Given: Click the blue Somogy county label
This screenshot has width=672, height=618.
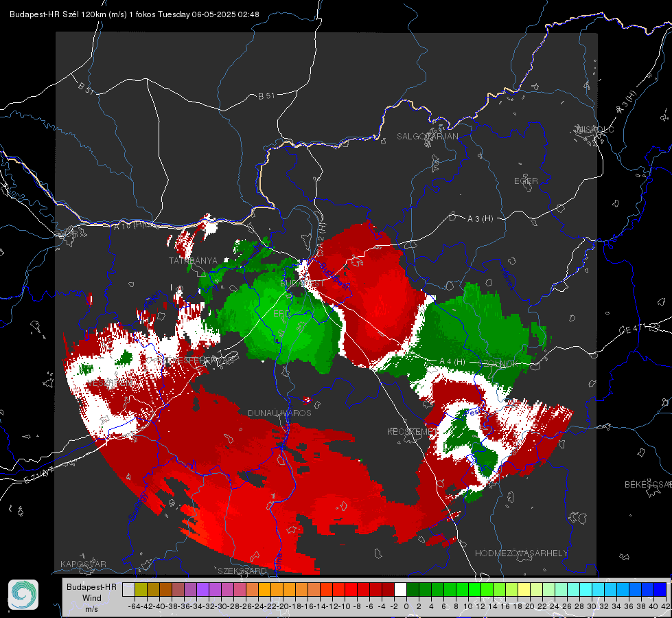Looking at the screenshot, I should 138,507.
